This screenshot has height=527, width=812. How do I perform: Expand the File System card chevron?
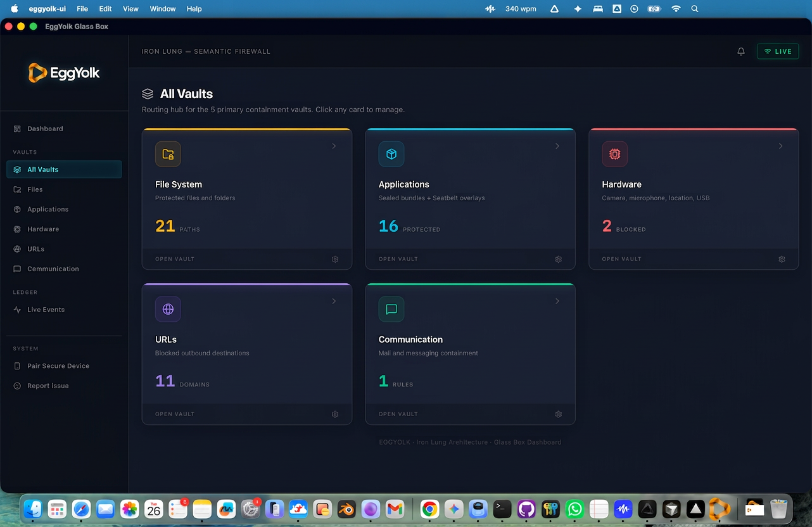pos(334,146)
